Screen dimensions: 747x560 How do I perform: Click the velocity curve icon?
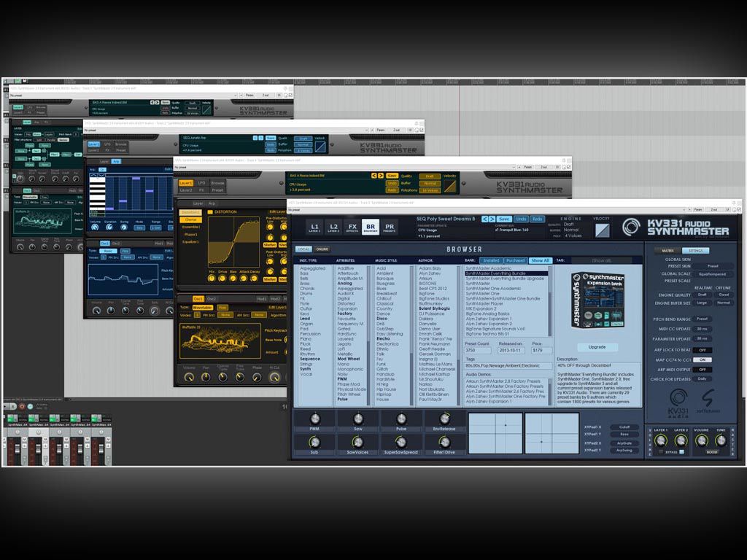pyautogui.click(x=602, y=230)
